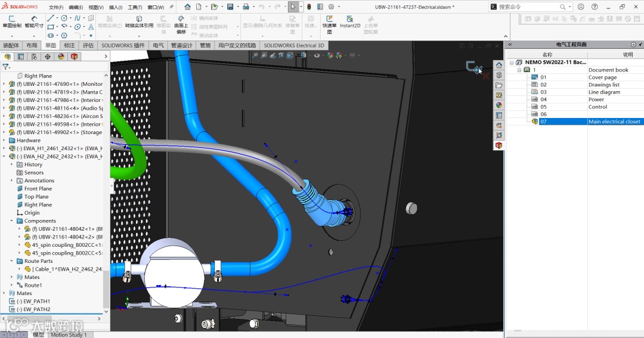Image resolution: width=644 pixels, height=338 pixels.
Task: Select the Sketch (草图绘制) tool
Action: tap(11, 21)
